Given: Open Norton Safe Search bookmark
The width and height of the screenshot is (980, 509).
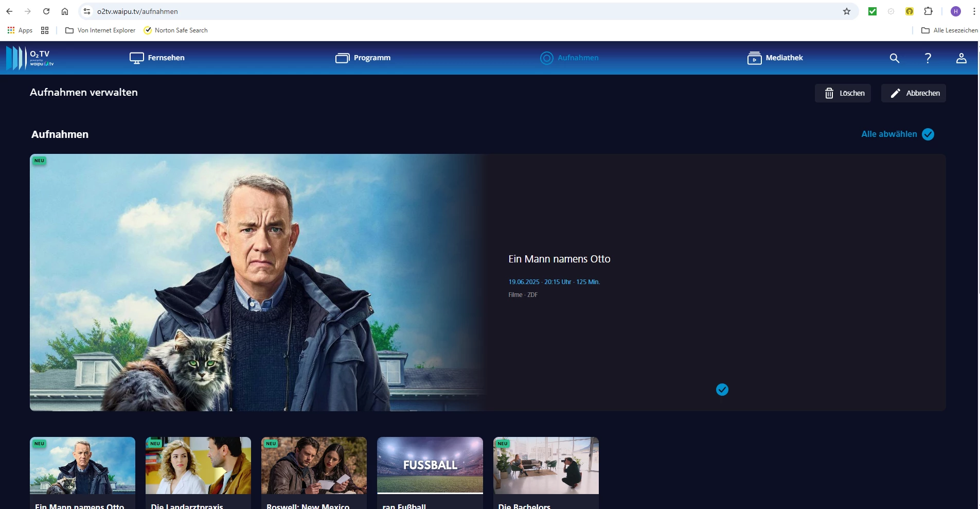Looking at the screenshot, I should click(175, 30).
